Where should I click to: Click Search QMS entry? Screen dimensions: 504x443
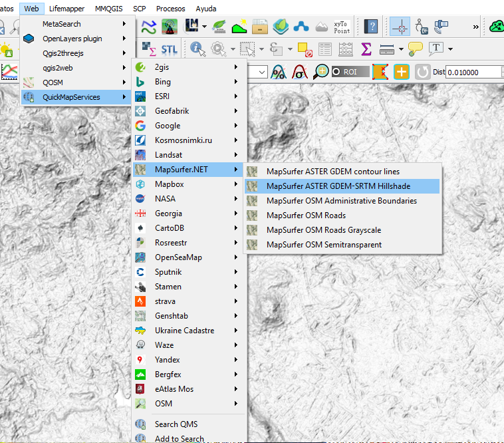coord(189,424)
